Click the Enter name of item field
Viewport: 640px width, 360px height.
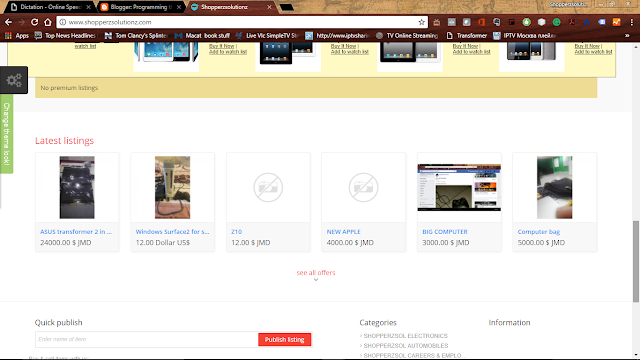pyautogui.click(x=147, y=339)
